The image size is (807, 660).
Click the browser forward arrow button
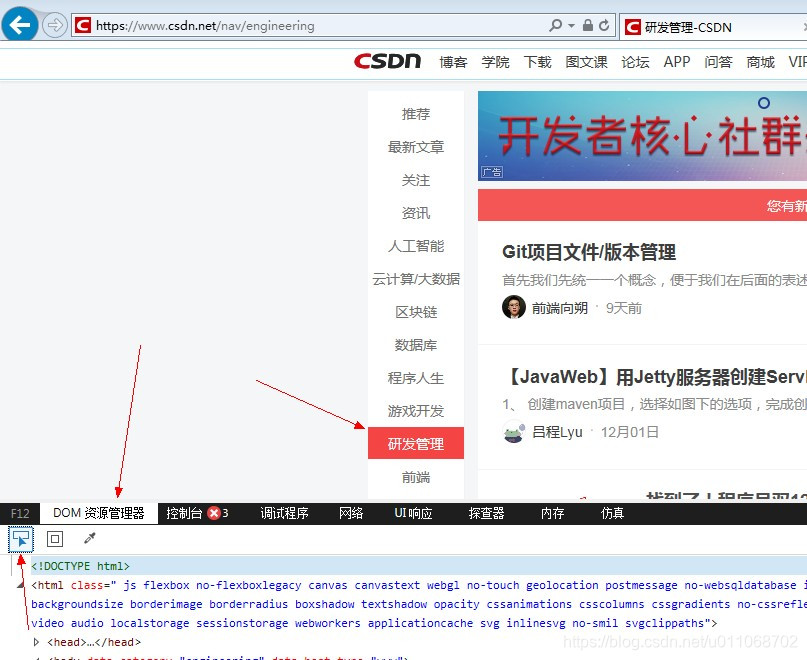pyautogui.click(x=54, y=25)
